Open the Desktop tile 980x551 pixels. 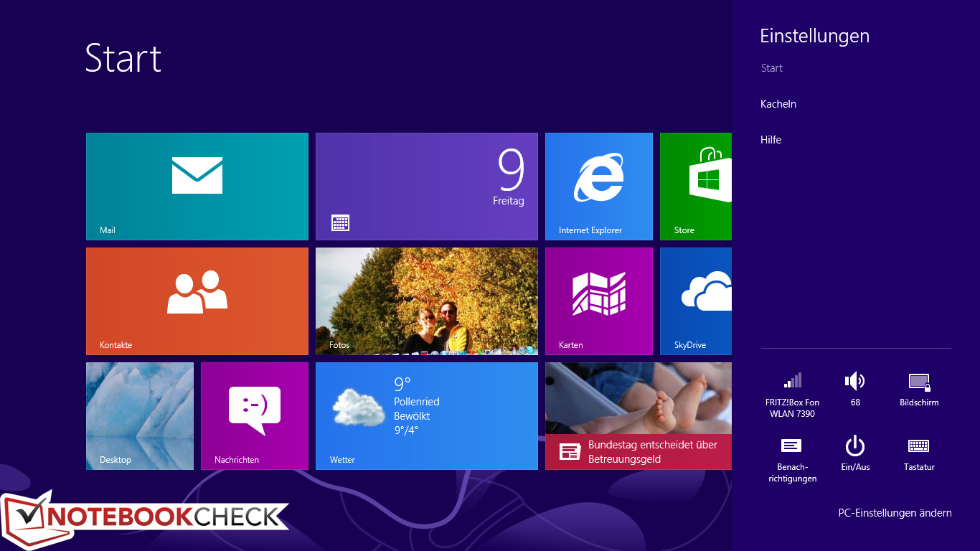[x=140, y=416]
